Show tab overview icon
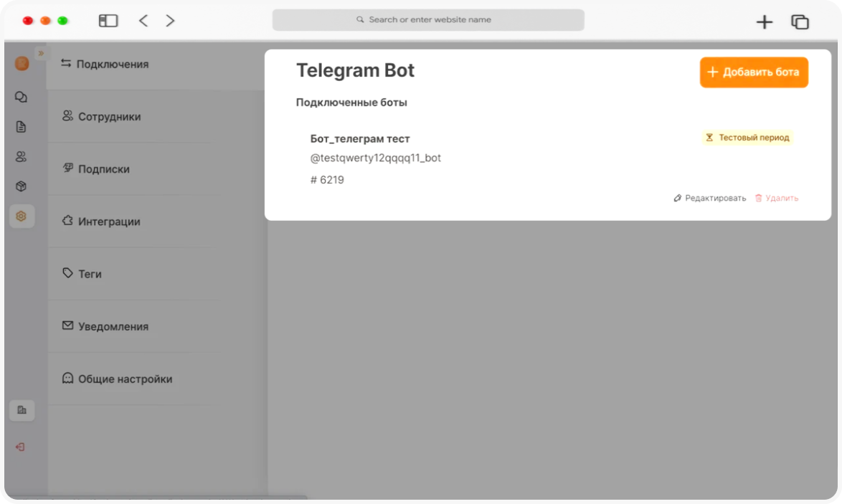The width and height of the screenshot is (842, 504). 800,22
